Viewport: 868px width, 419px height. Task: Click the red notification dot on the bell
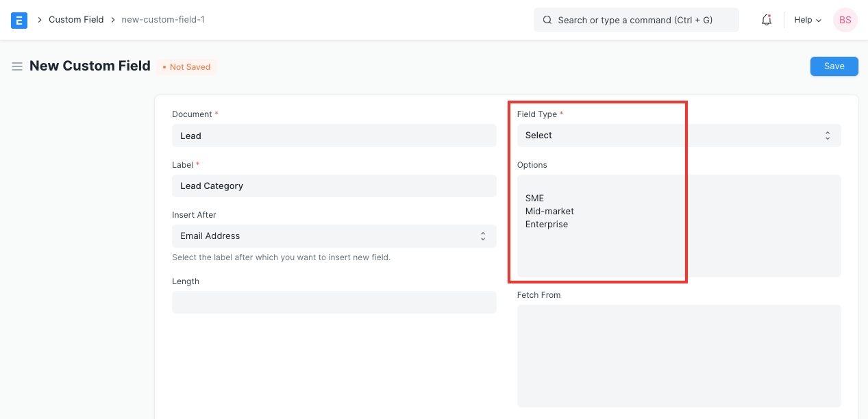click(x=771, y=15)
